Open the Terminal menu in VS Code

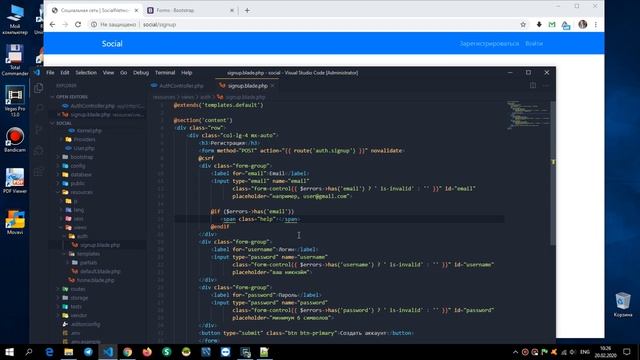tap(165, 73)
